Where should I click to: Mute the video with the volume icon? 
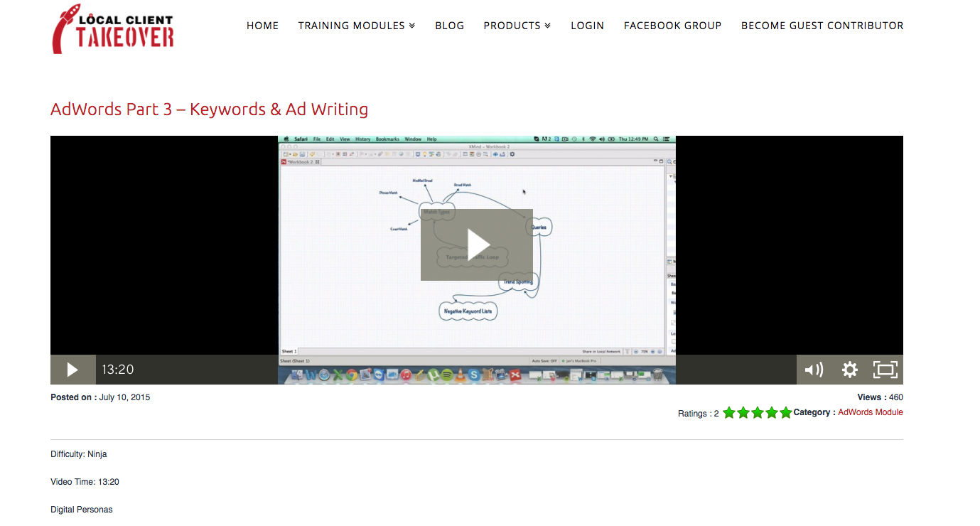[x=814, y=370]
